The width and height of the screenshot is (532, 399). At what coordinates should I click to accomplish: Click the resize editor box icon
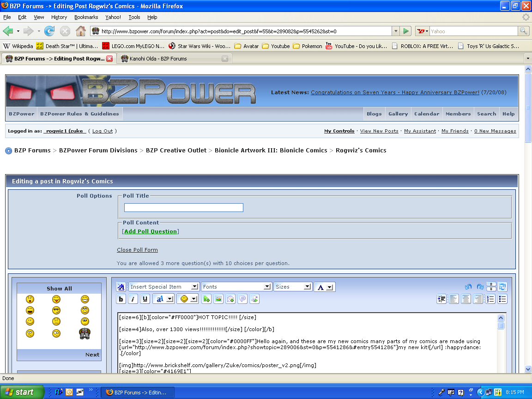point(491,287)
